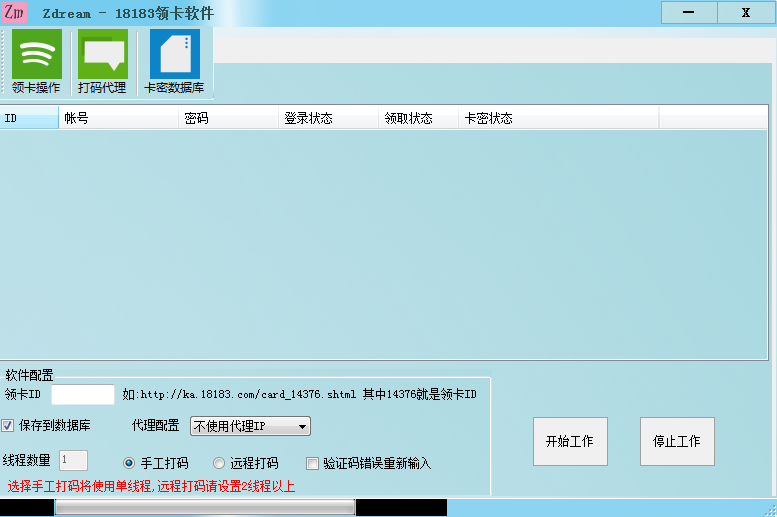
Task: Sort by the 领取状态 column header
Action: 419,118
